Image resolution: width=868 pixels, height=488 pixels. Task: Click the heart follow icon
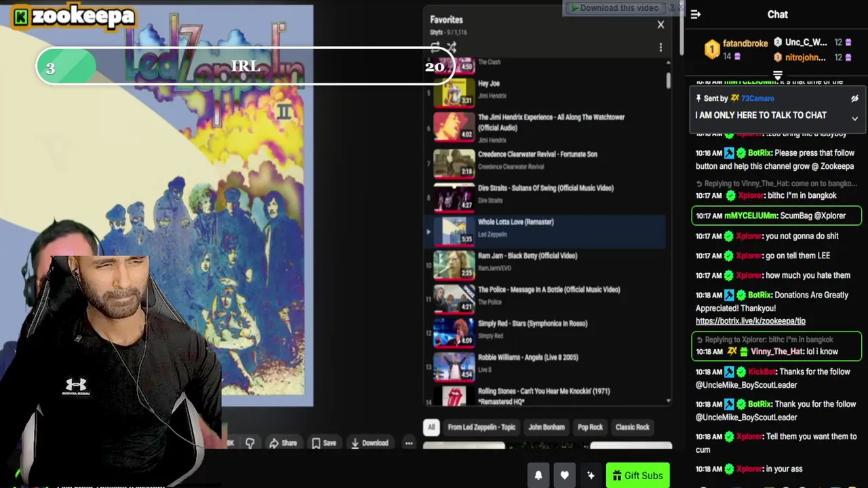564,476
